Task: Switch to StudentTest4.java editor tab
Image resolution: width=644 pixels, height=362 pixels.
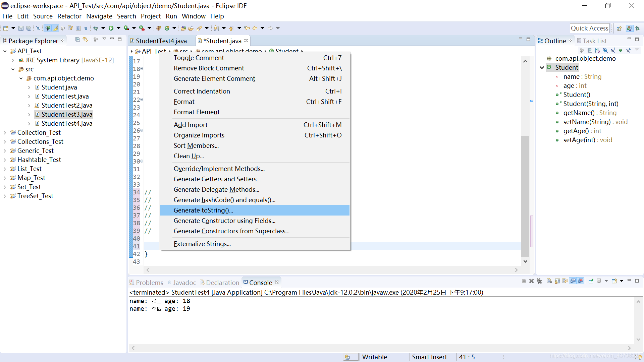Action: tap(161, 41)
